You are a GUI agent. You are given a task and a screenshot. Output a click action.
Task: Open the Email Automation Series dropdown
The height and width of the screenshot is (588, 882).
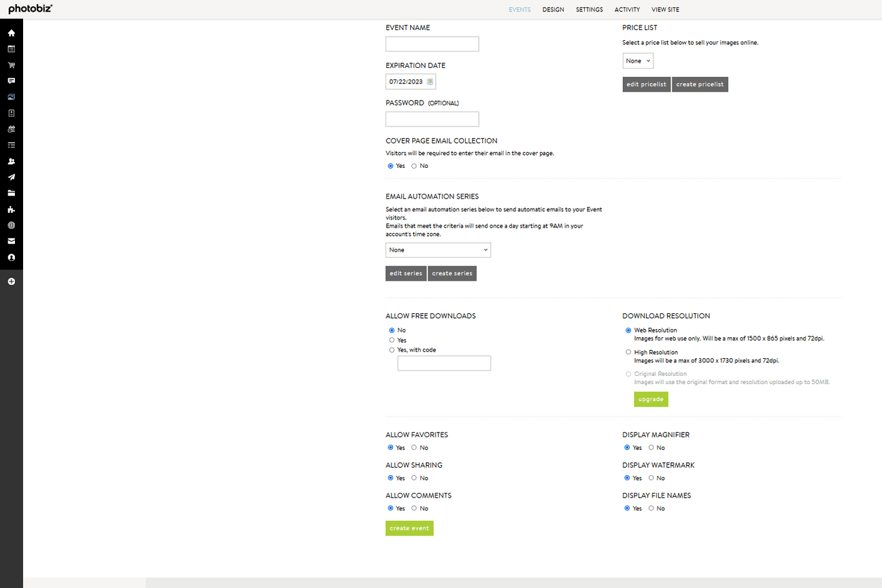coord(438,249)
